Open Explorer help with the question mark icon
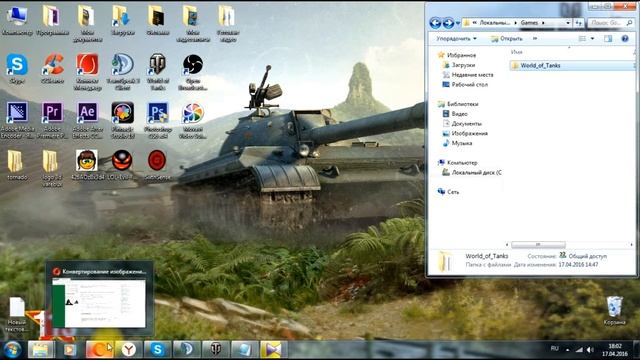 [x=625, y=38]
